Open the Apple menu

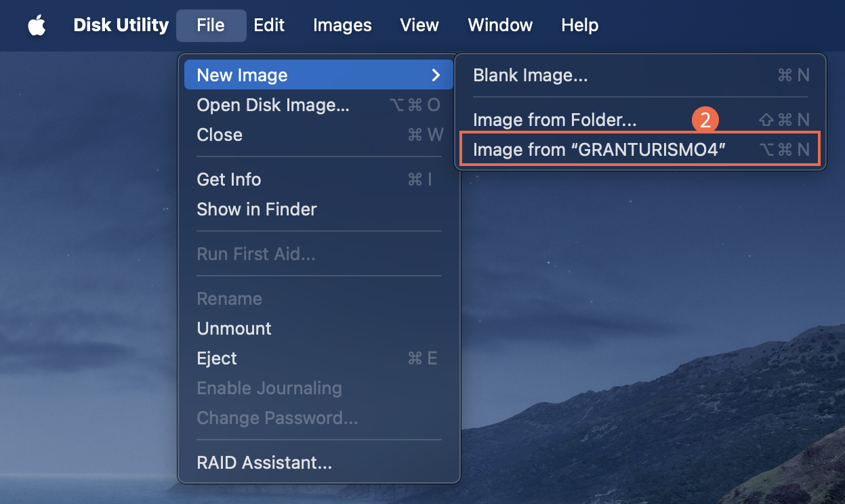(x=37, y=25)
